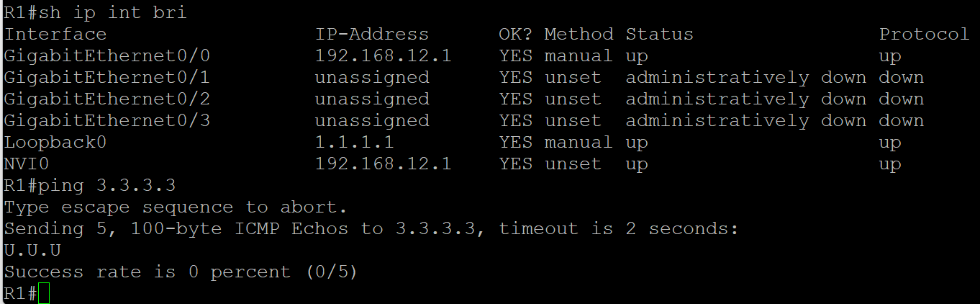The width and height of the screenshot is (980, 304).
Task: Click the Protocol column header
Action: (924, 35)
